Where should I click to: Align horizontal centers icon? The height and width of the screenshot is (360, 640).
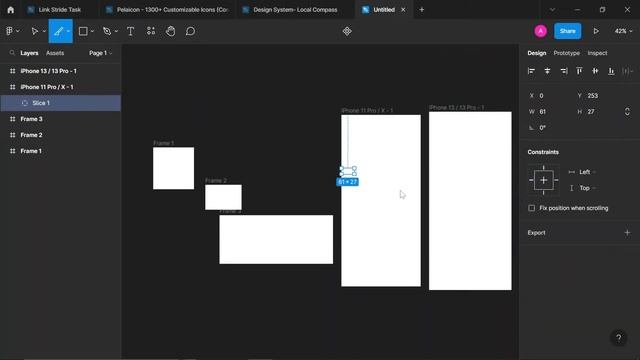(x=547, y=71)
